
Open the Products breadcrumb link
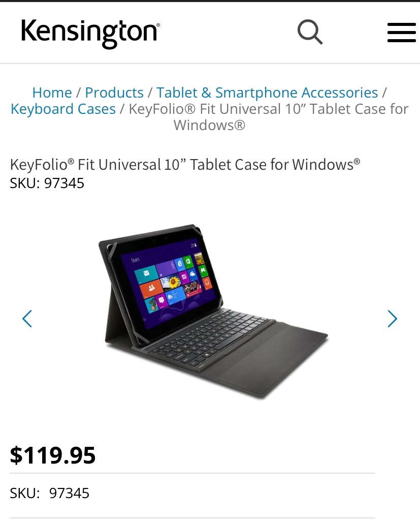coord(114,93)
